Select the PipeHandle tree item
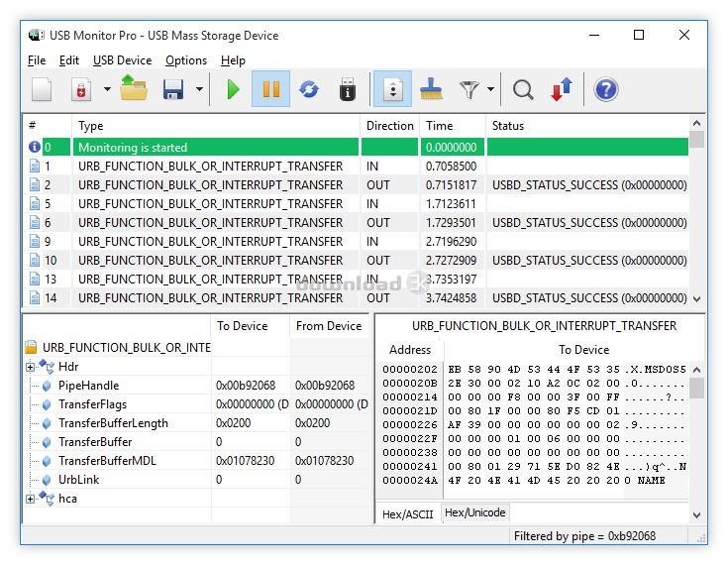728x565 pixels. click(x=88, y=386)
